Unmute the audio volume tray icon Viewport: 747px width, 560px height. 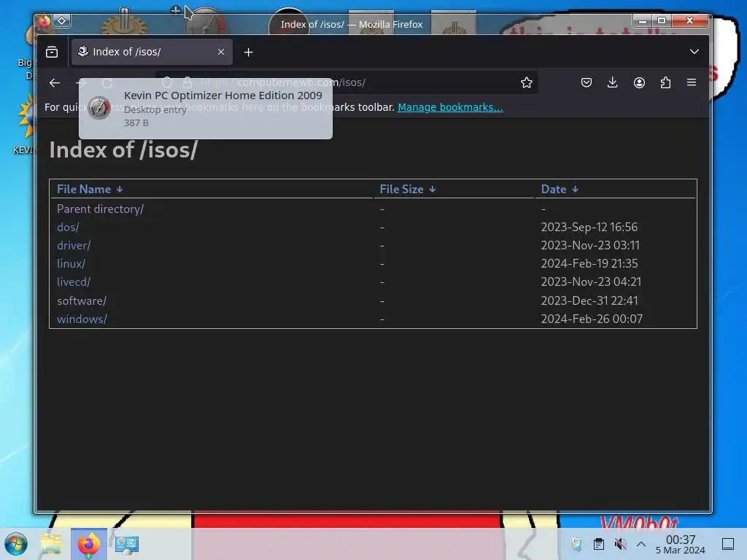(620, 544)
